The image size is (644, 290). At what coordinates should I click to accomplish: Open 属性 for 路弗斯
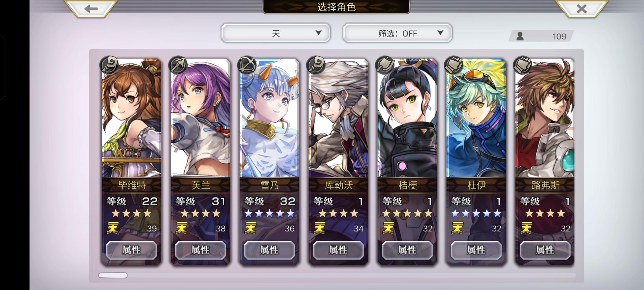pos(545,250)
